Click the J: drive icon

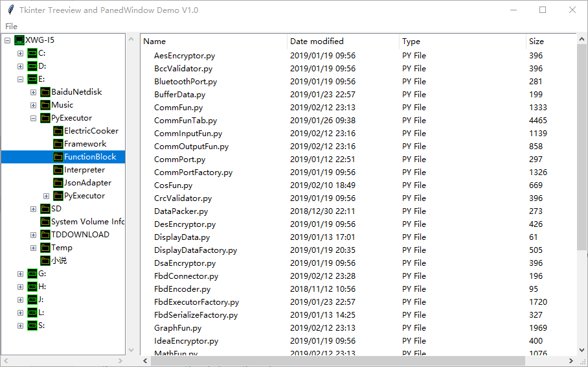(x=32, y=300)
